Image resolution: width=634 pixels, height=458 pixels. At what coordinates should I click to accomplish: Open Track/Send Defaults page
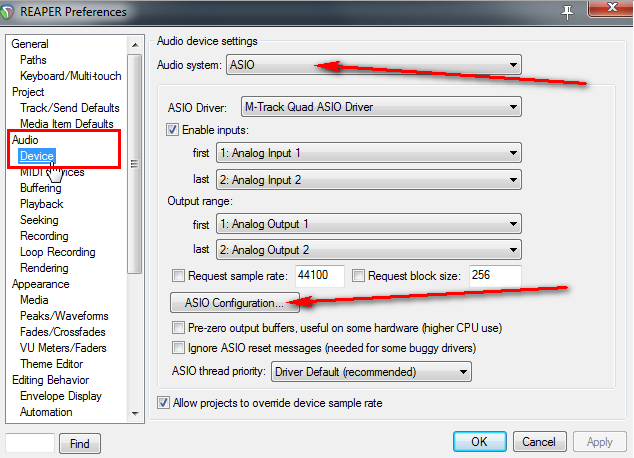[70, 108]
